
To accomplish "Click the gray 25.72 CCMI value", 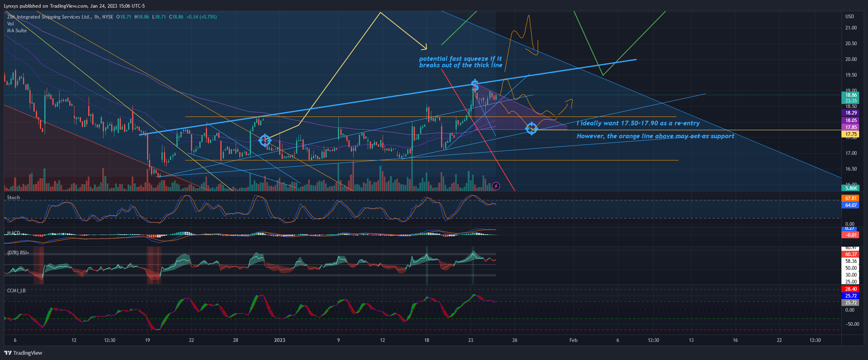I will pos(851,303).
